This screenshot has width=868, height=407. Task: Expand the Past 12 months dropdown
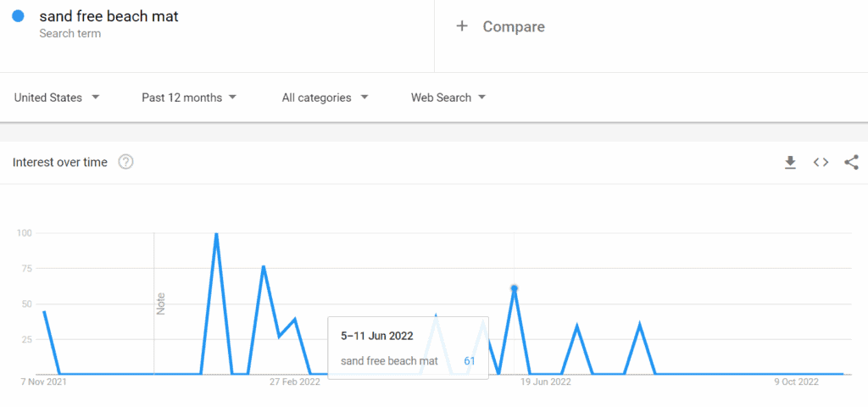point(189,98)
